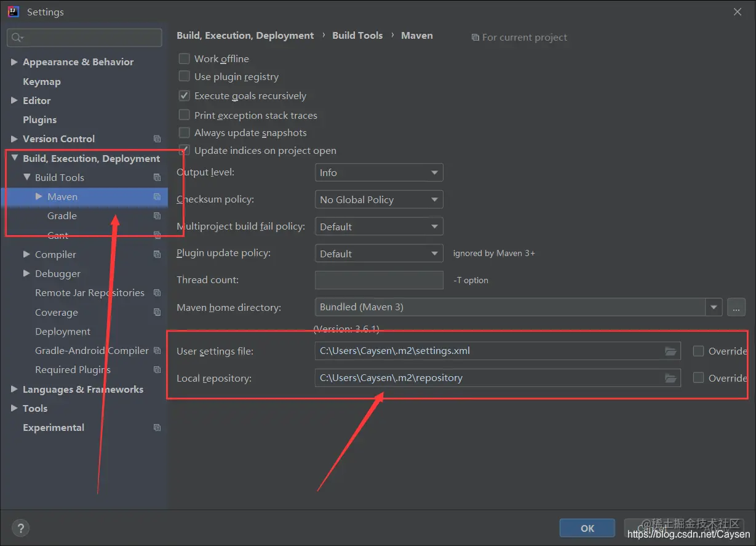The image size is (756, 546).
Task: Select Experimental in settings tree
Action: pos(54,427)
